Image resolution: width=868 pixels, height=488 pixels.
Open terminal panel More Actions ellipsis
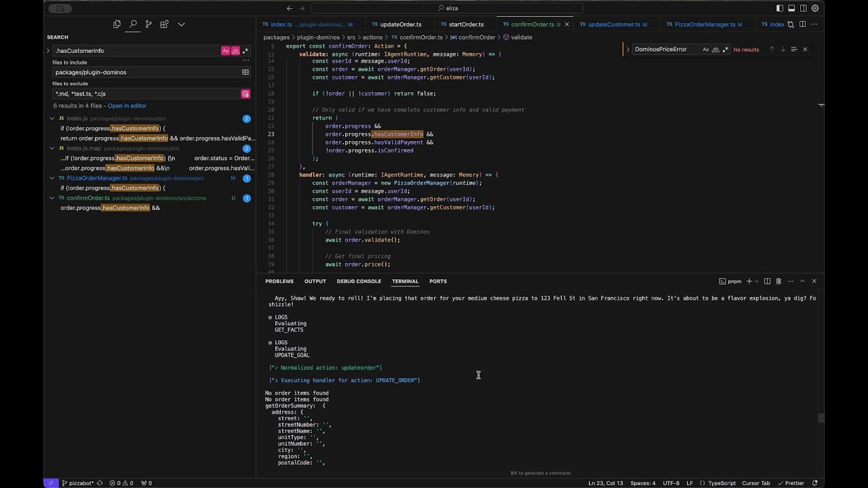click(791, 281)
